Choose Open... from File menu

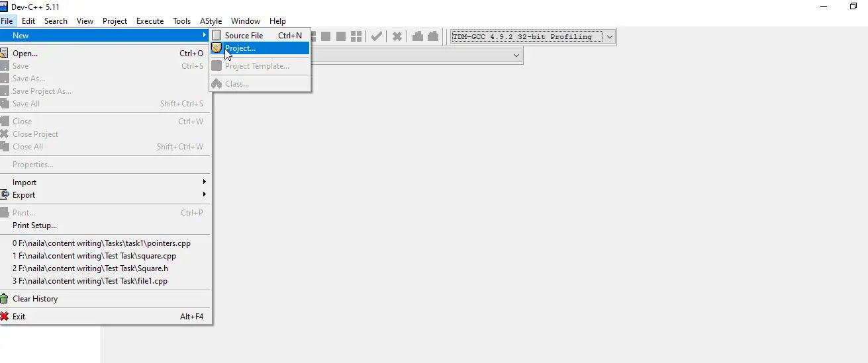tap(105, 54)
